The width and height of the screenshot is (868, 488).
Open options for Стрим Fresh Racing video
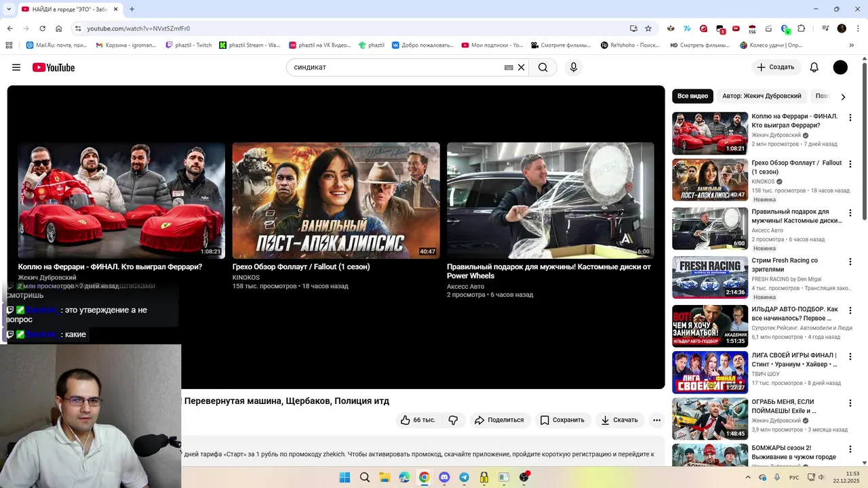click(x=850, y=262)
